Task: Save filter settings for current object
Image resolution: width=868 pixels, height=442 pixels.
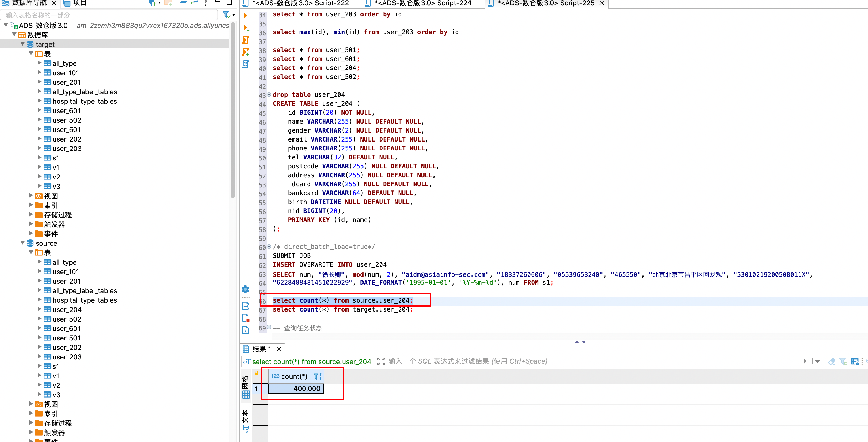Action: coord(843,361)
